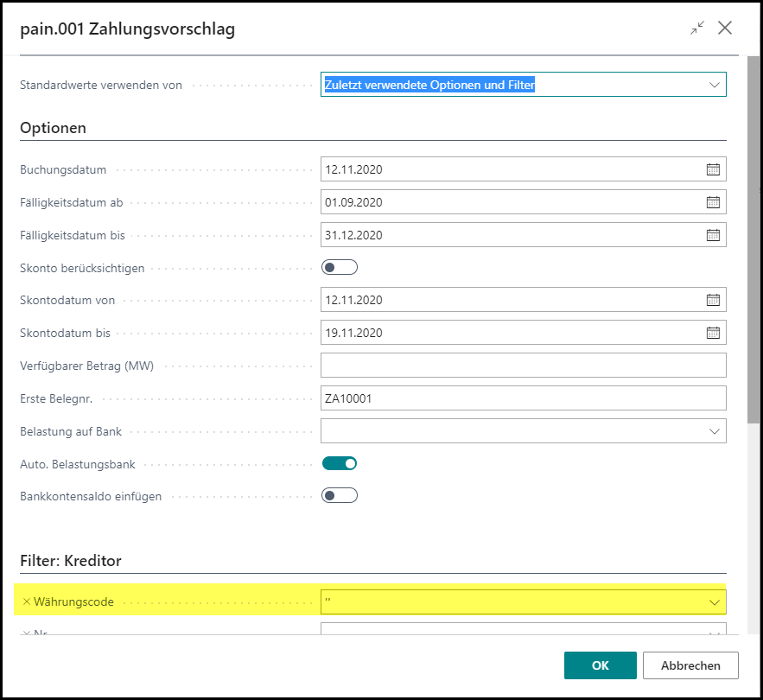Open the Nr. filter dropdown
The image size is (763, 700).
coord(715,633)
